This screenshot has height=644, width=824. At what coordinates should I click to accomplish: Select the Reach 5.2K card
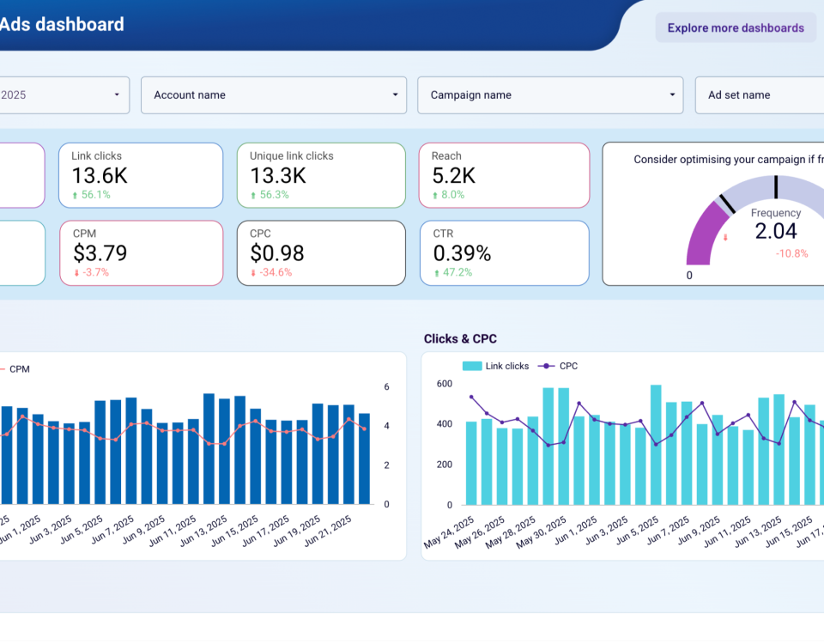pyautogui.click(x=504, y=175)
